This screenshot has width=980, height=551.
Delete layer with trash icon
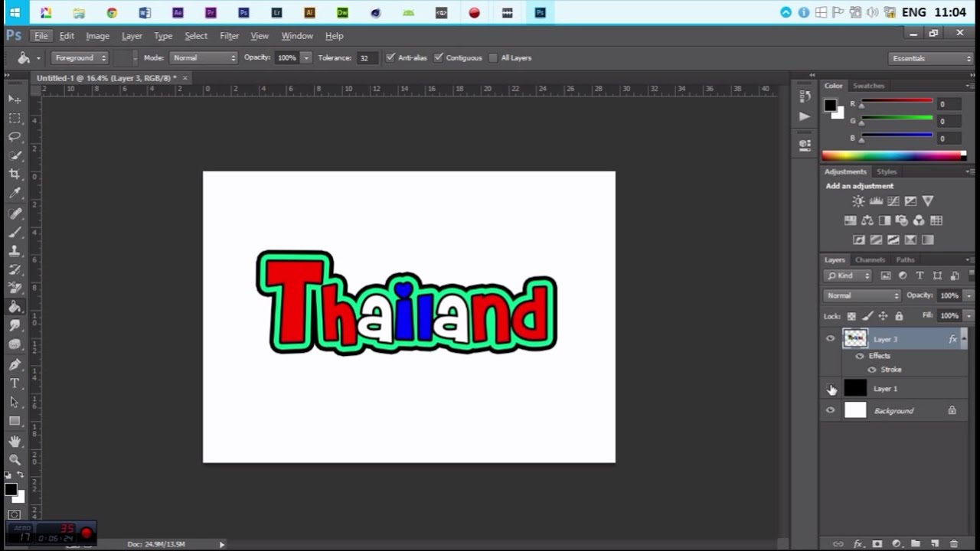point(953,544)
